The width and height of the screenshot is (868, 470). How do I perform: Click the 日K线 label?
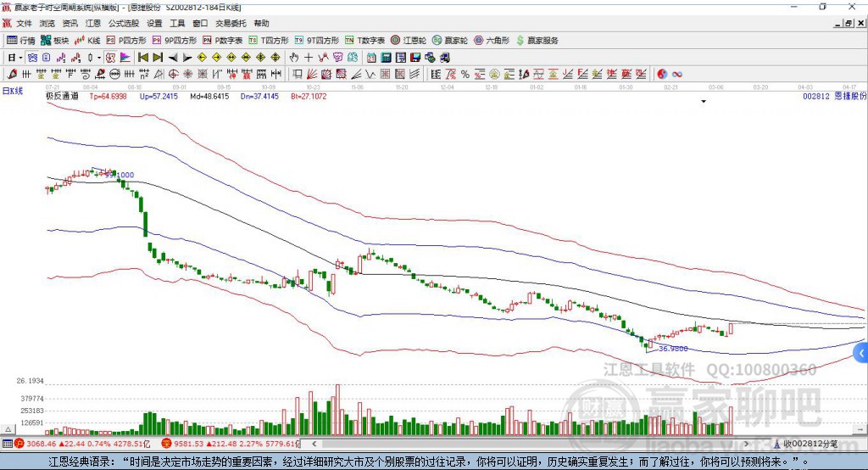point(13,91)
